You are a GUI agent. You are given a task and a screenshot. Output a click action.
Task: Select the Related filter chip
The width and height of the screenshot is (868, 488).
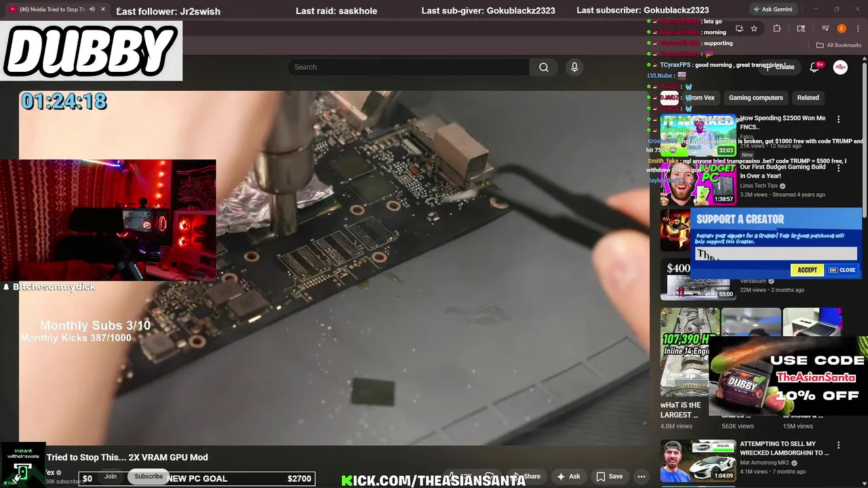click(x=808, y=98)
